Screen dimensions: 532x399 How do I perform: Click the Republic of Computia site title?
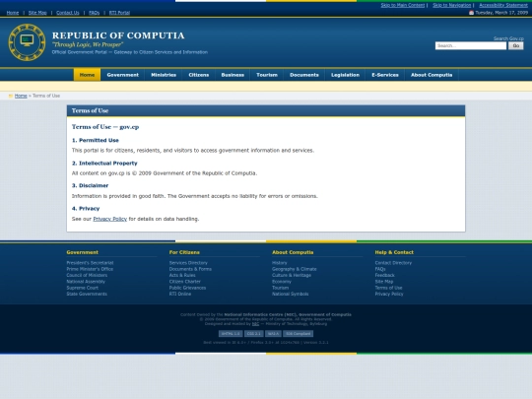click(118, 35)
